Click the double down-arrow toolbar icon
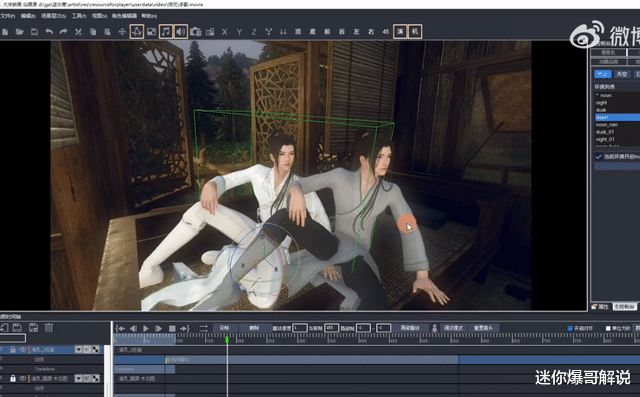The height and width of the screenshot is (397, 640). tap(283, 32)
